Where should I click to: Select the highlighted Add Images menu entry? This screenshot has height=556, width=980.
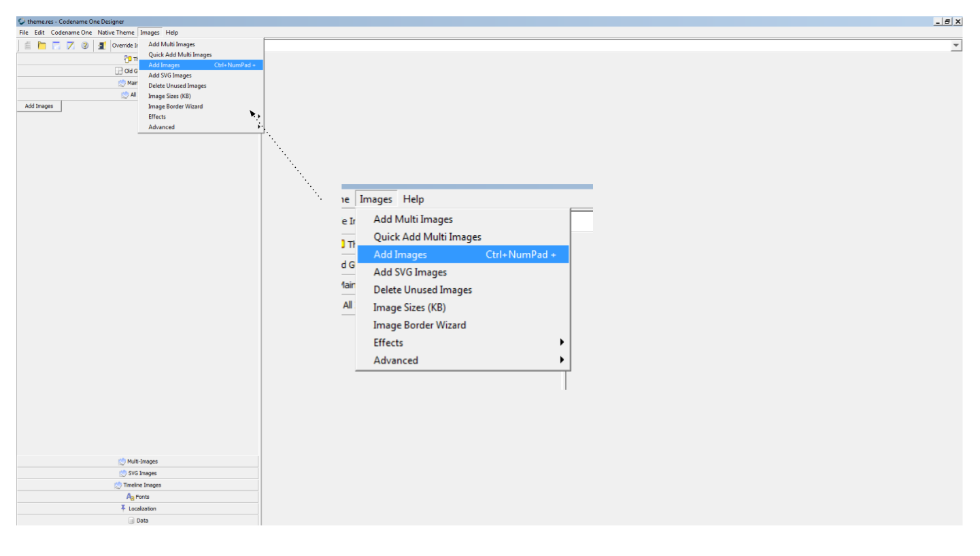coord(201,65)
